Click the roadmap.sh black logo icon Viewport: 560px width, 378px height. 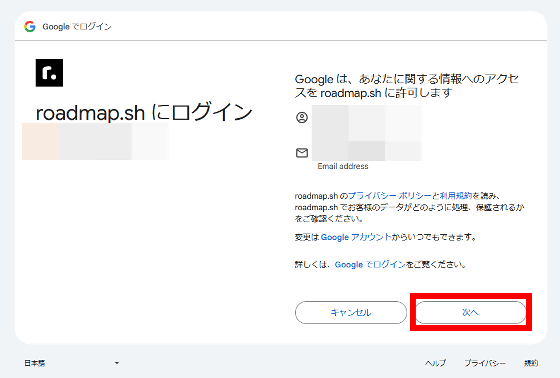coord(49,73)
